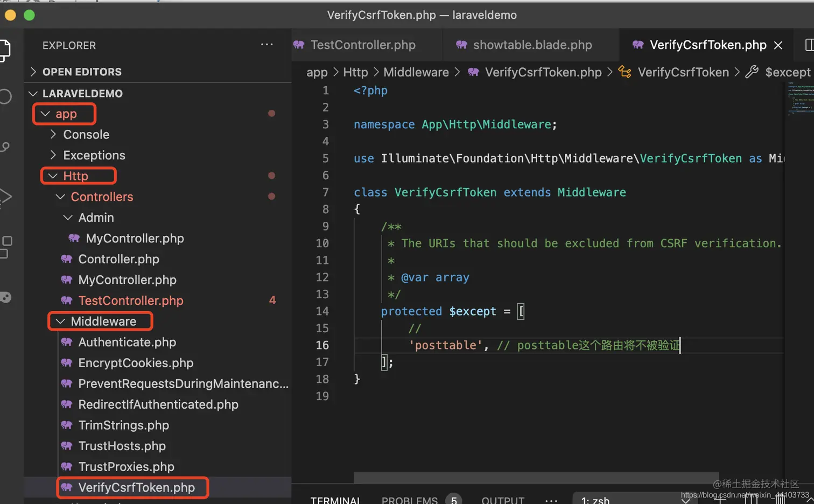
Task: Create a new terminal with the plus icon
Action: point(720,500)
